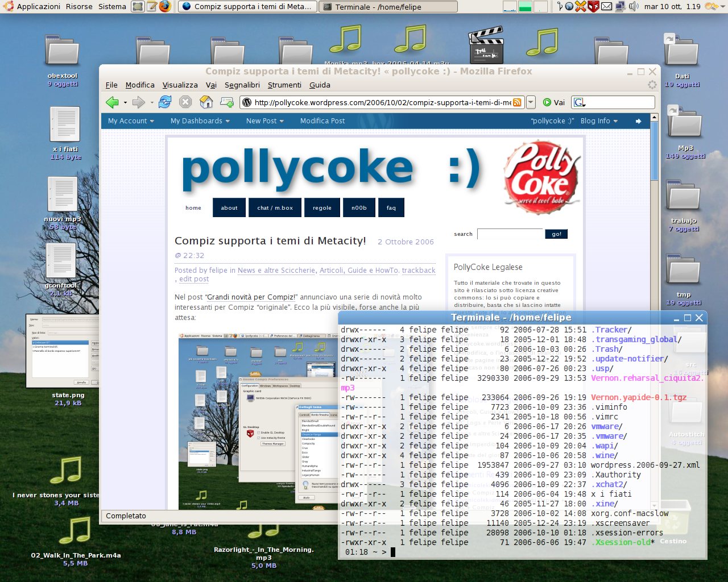Click the arrow icon after Blog Info
Screen dimensions: 728x582
click(638, 121)
